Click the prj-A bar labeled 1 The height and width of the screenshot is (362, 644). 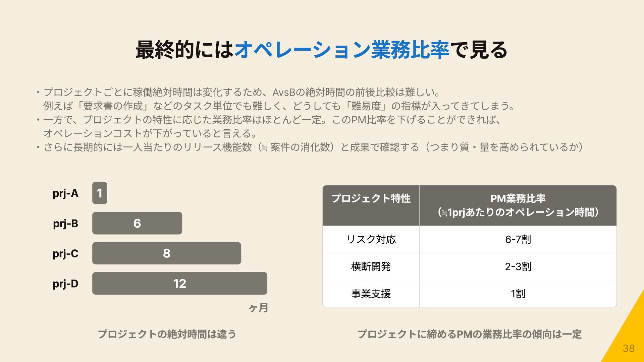(100, 193)
